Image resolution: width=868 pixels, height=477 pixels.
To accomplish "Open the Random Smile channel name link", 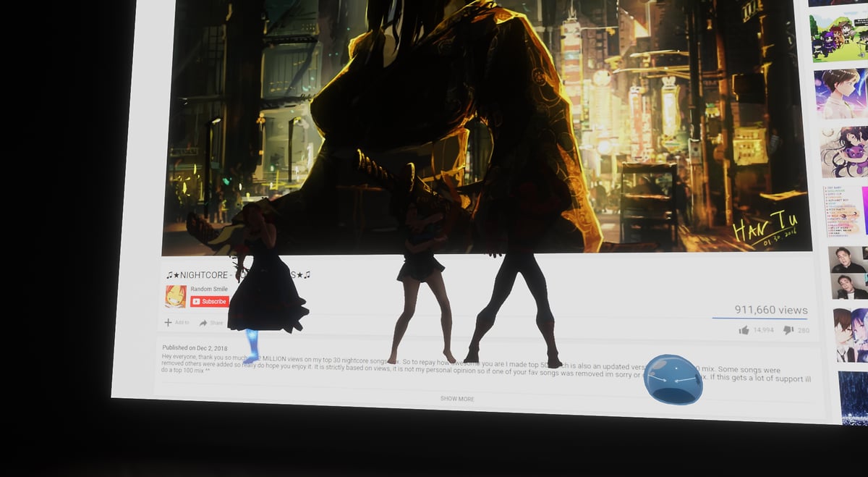I will point(209,289).
